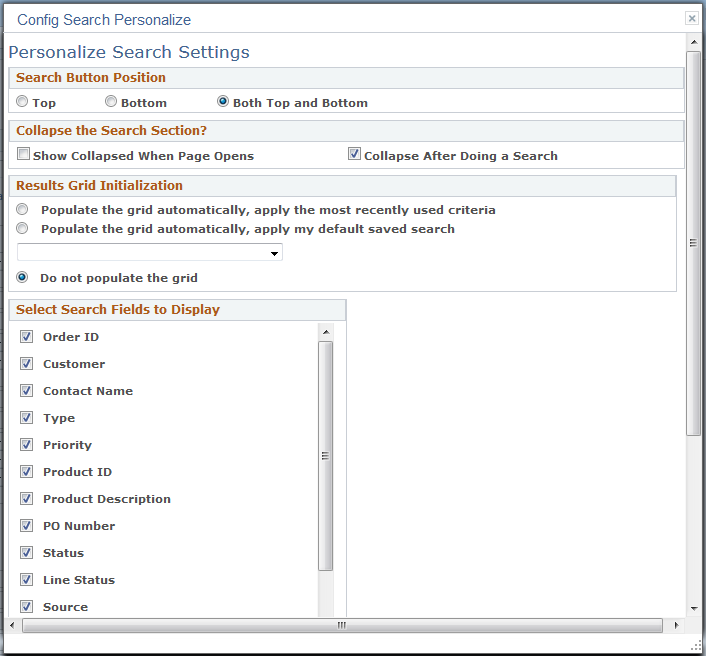Uncheck Collapse After Doing a Search

(x=354, y=155)
